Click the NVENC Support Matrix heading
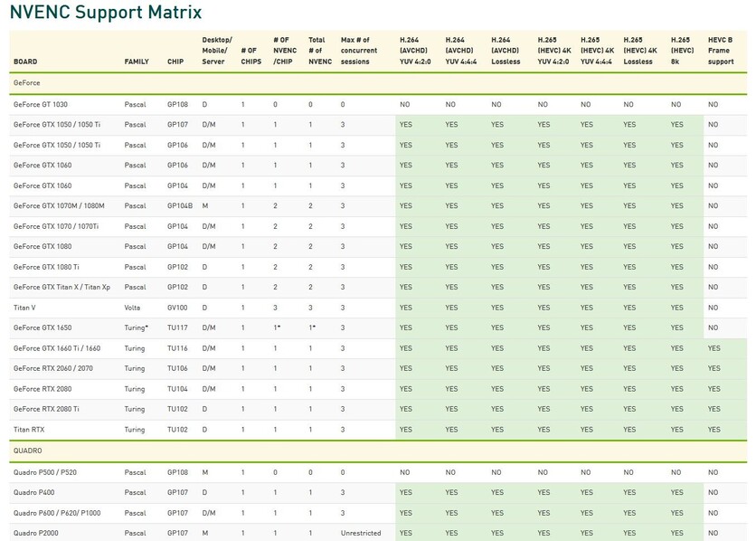The width and height of the screenshot is (756, 541). pyautogui.click(x=106, y=12)
